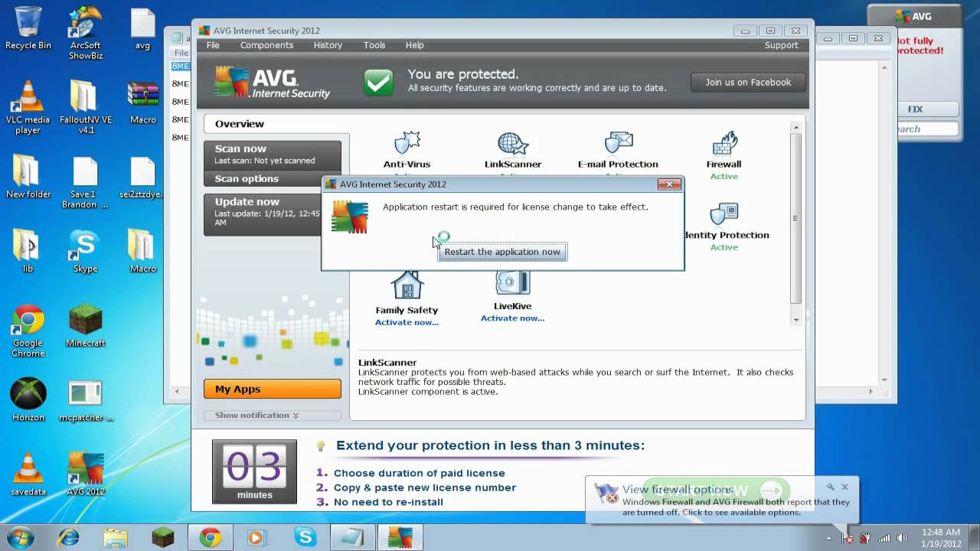Open mcpatcher desktop icon
The width and height of the screenshot is (980, 551).
[86, 400]
